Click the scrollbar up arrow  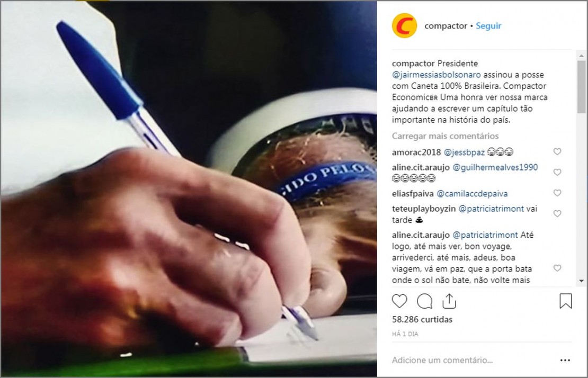581,56
